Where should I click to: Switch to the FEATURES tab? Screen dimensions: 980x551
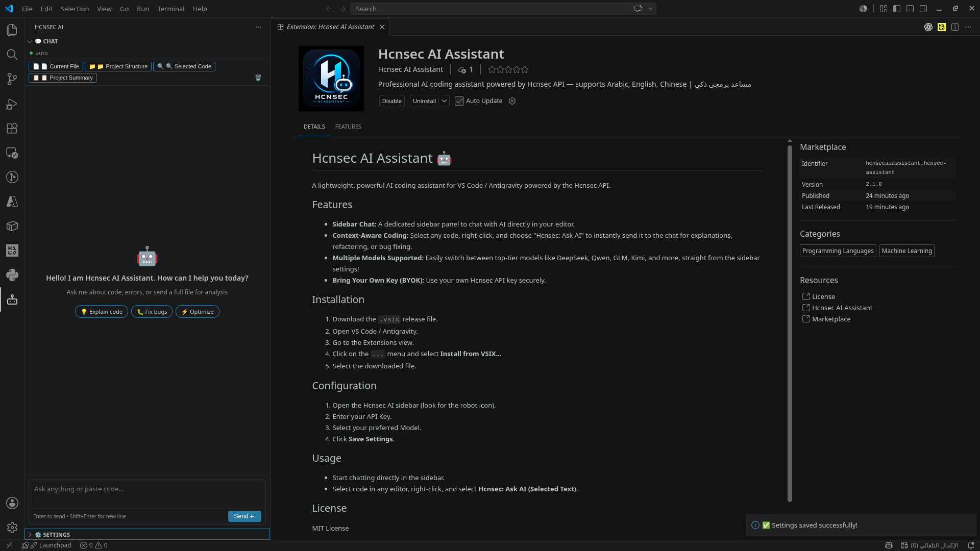[348, 127]
